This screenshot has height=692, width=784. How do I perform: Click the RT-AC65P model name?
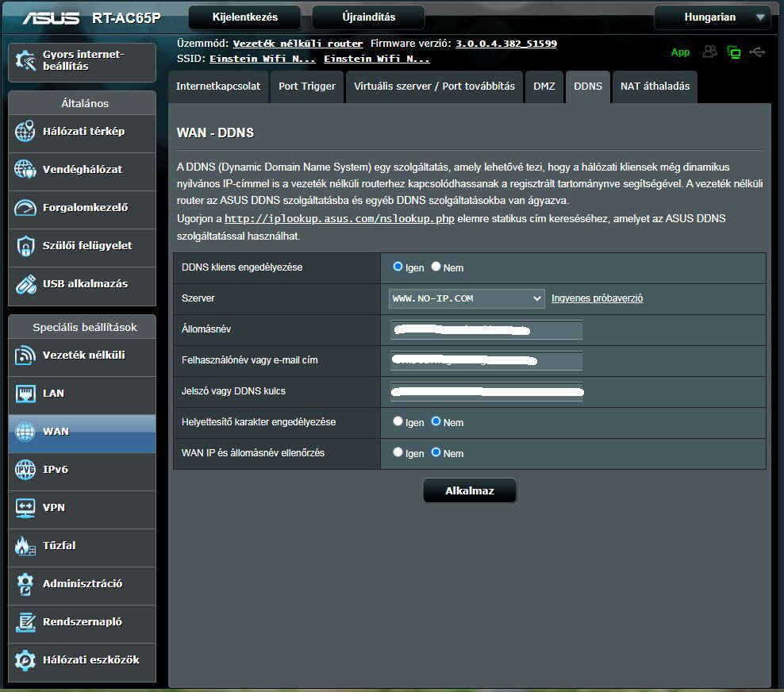click(126, 18)
